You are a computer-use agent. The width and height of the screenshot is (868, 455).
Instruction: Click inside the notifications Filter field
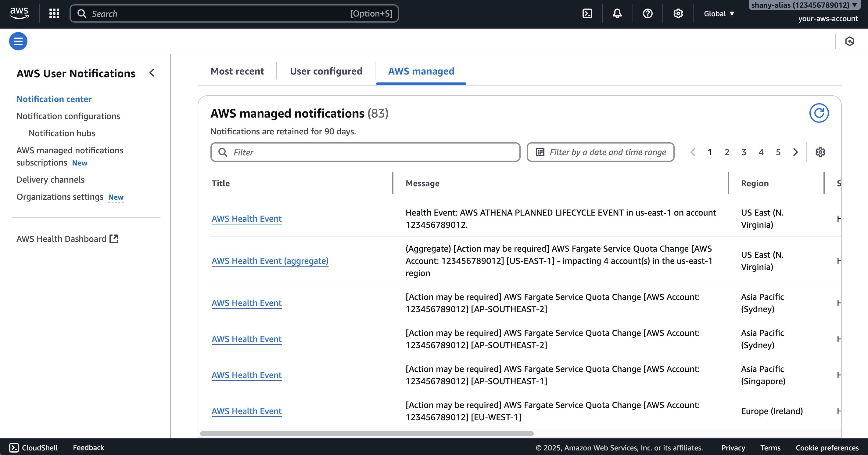pyautogui.click(x=365, y=152)
